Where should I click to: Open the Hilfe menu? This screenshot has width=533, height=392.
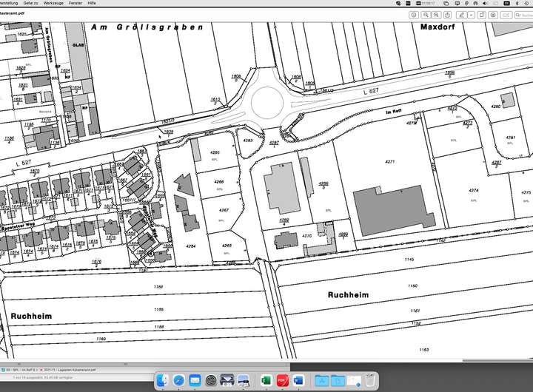coord(92,3)
